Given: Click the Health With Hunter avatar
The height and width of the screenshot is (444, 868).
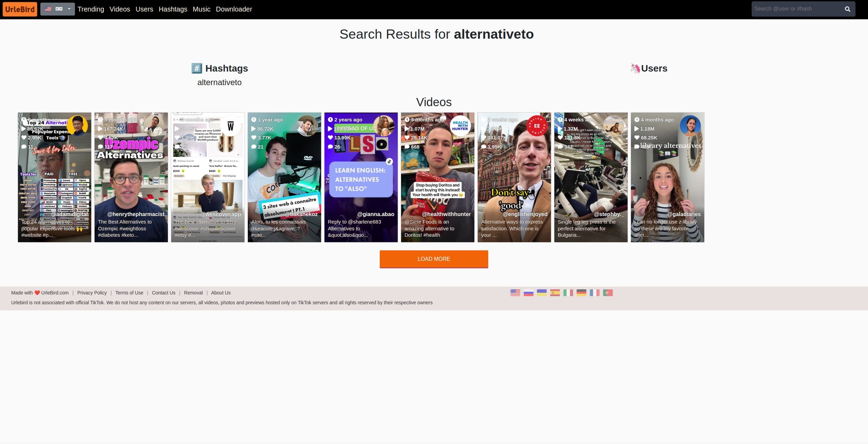Looking at the screenshot, I should tap(460, 126).
